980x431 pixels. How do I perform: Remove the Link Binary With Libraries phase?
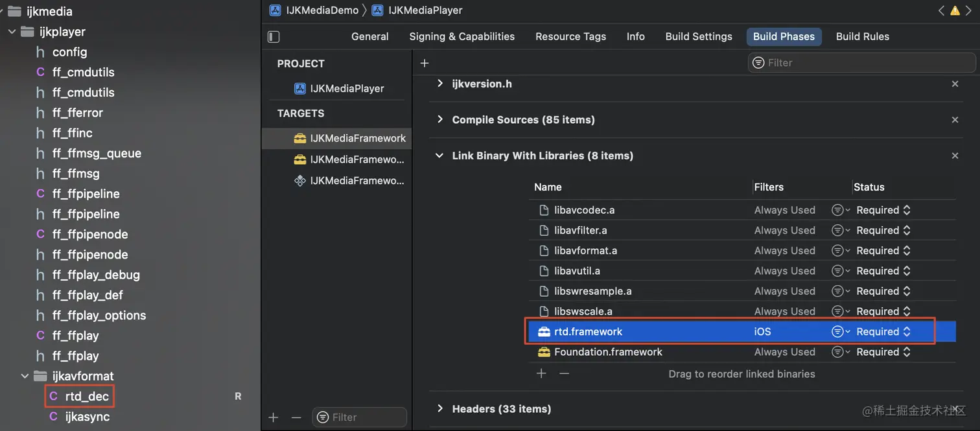pos(955,156)
